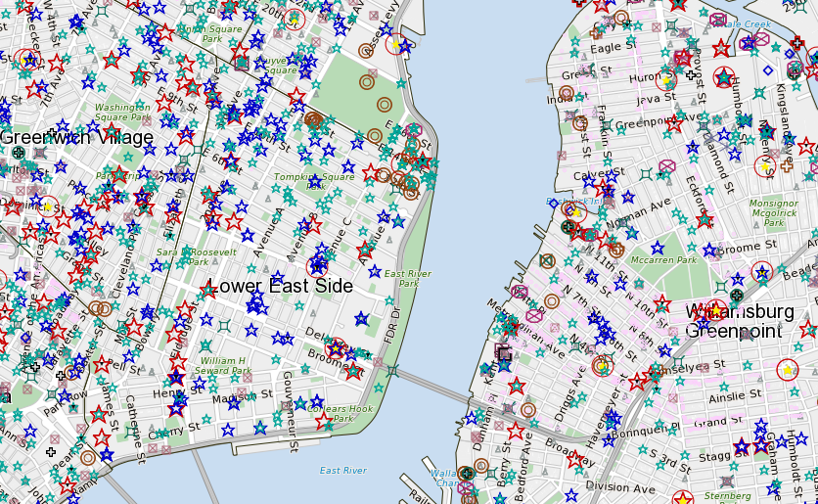The image size is (818, 504).
Task: Click the East River water label
Action: (x=342, y=471)
